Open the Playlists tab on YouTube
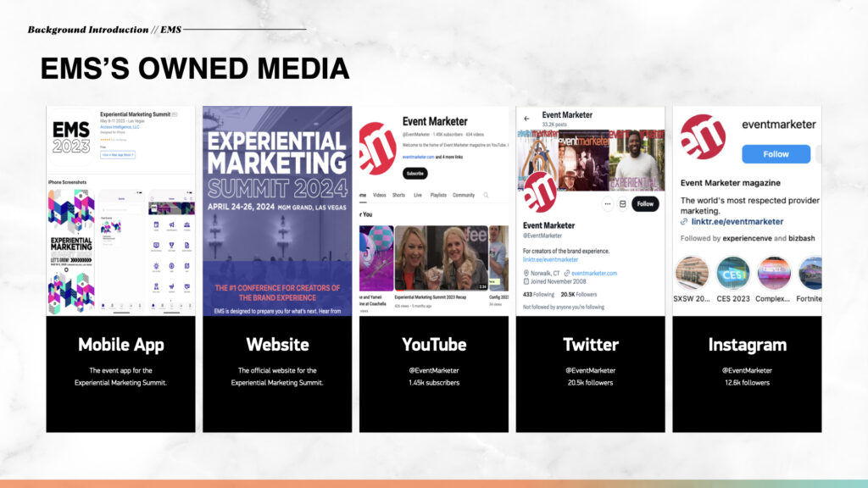 point(437,195)
